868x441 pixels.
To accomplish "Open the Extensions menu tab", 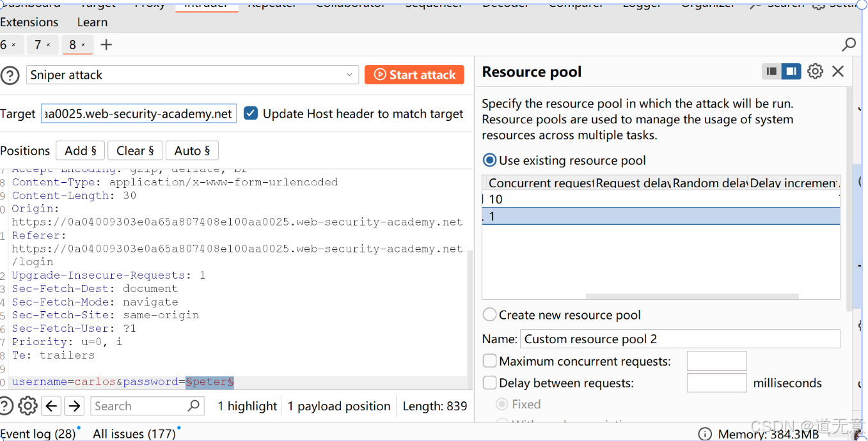I will (29, 22).
